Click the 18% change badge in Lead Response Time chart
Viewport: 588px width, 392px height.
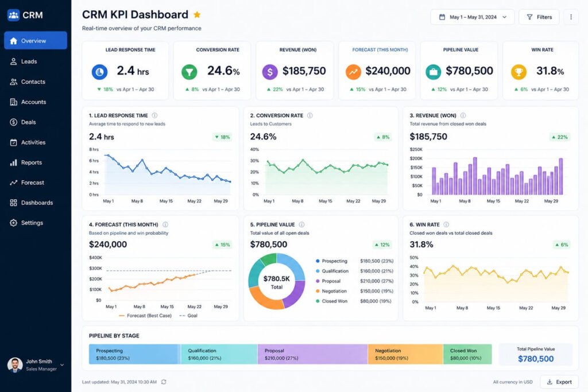click(222, 137)
